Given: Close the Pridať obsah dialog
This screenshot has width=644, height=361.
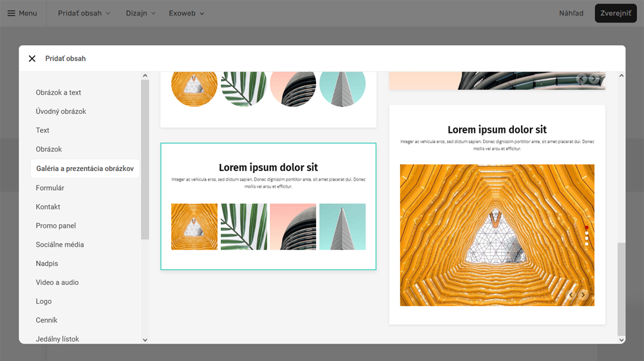Looking at the screenshot, I should tap(32, 59).
